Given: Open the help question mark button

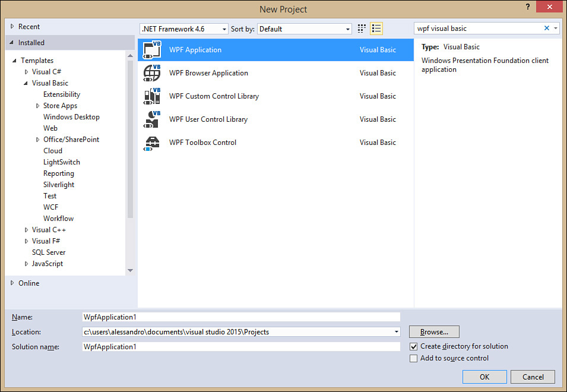Looking at the screenshot, I should coord(527,7).
